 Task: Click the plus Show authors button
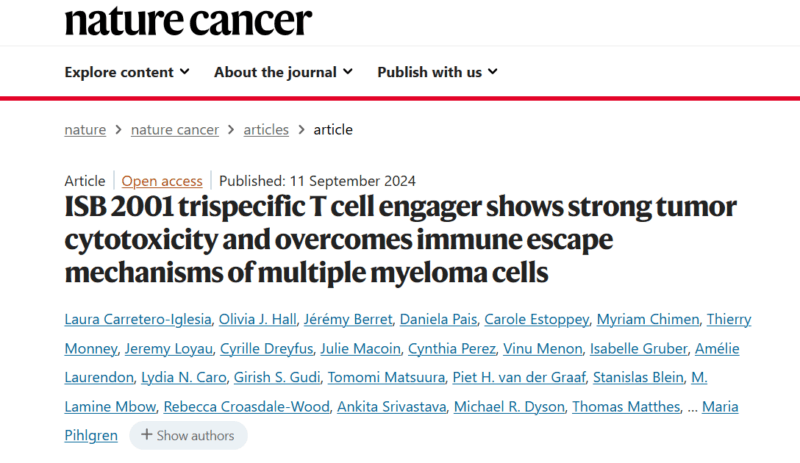[x=188, y=435]
